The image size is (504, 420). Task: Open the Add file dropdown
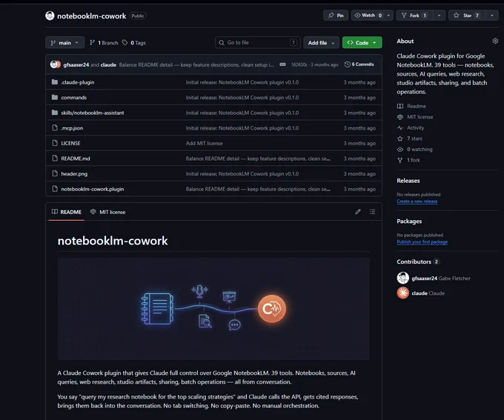pyautogui.click(x=321, y=43)
